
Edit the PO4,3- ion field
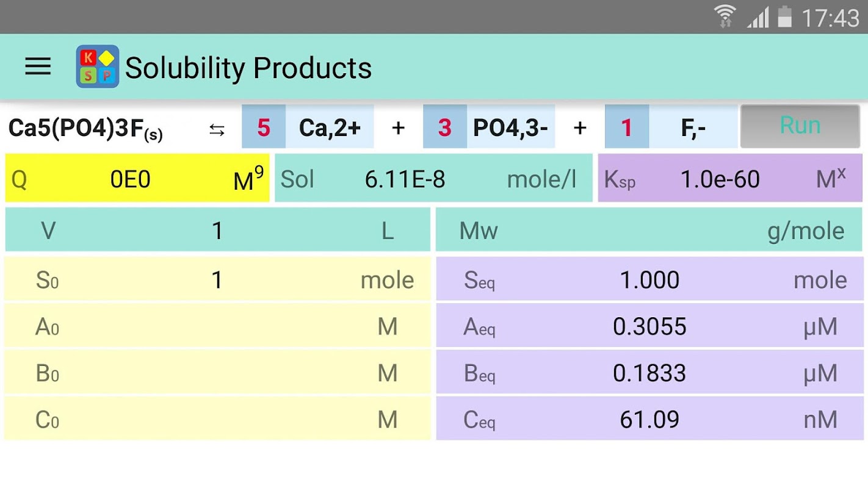pyautogui.click(x=511, y=127)
